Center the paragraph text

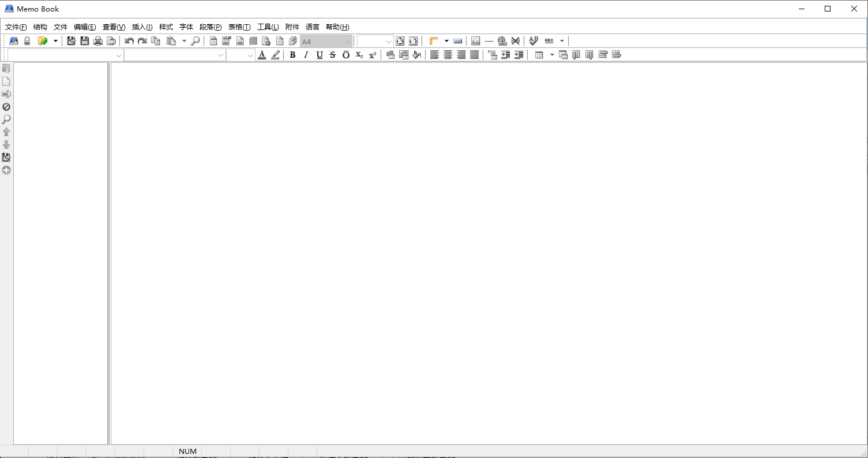click(448, 55)
